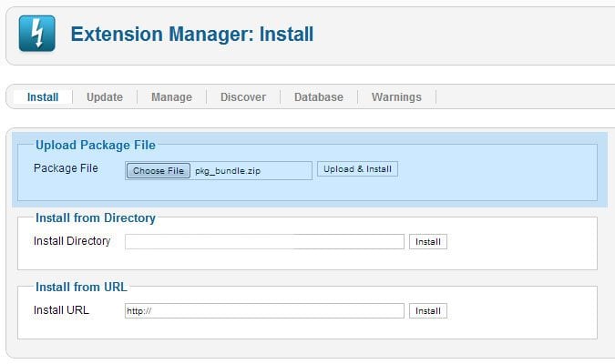Click Install button beside Install URL field
Viewport: 615px width, 364px height.
pyautogui.click(x=428, y=311)
